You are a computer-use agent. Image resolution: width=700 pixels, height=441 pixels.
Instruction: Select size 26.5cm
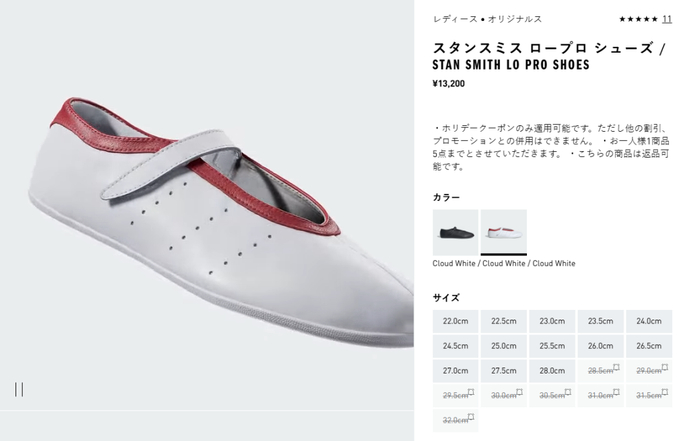click(x=649, y=346)
